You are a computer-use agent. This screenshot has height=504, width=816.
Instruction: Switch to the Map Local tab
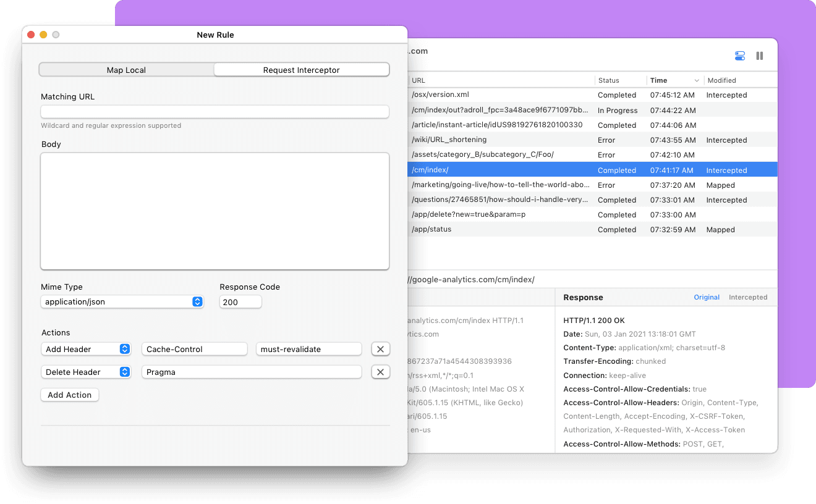point(126,70)
